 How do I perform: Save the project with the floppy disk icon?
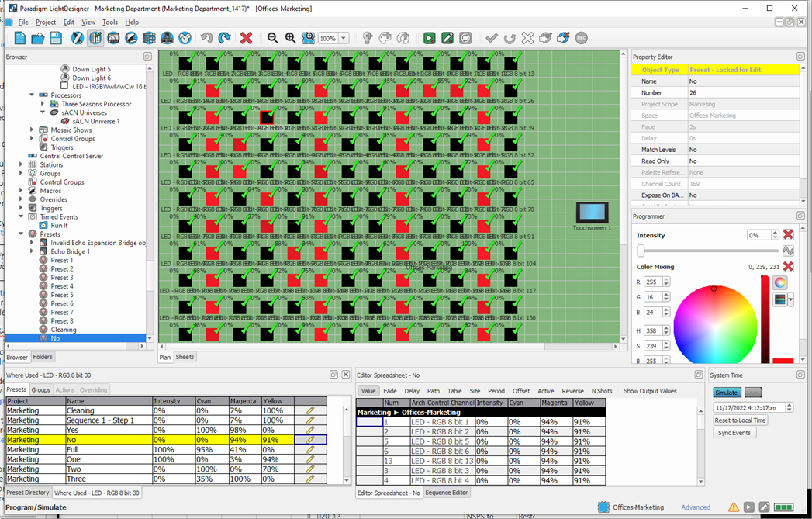[56, 38]
